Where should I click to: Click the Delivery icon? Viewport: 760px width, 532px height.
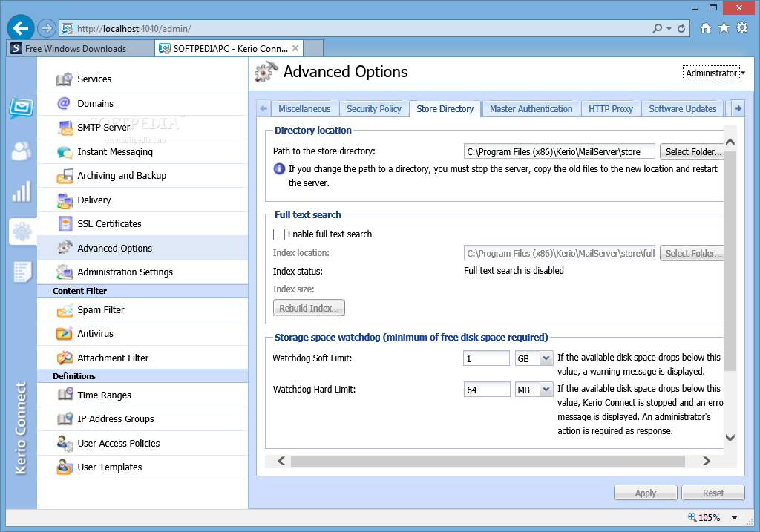65,200
